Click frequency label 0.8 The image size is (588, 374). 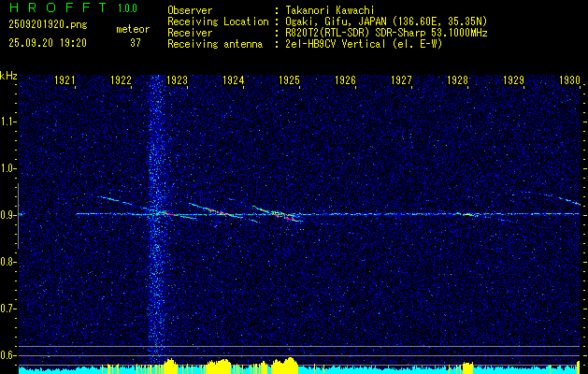pos(7,262)
